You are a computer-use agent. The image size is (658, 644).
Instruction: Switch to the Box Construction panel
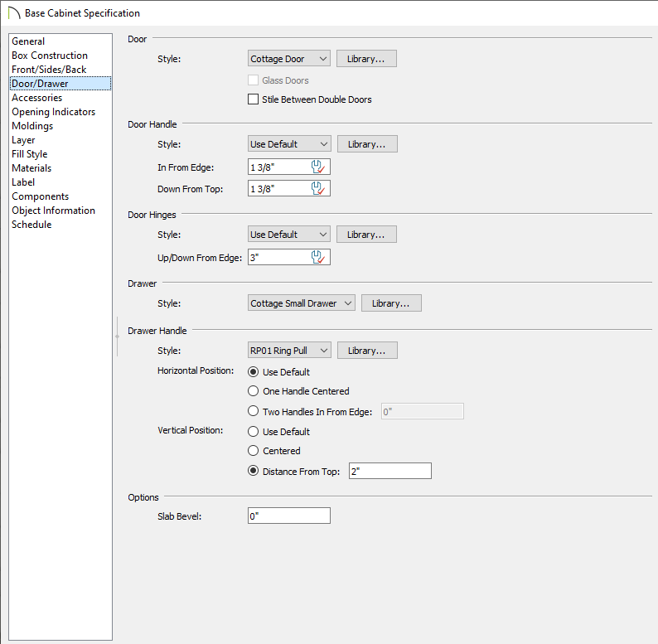(x=50, y=56)
